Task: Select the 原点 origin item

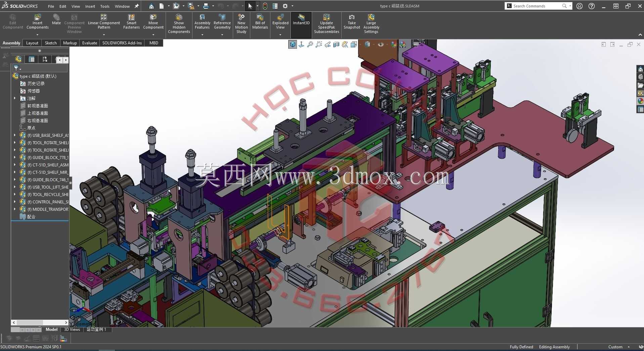Action: (x=31, y=128)
